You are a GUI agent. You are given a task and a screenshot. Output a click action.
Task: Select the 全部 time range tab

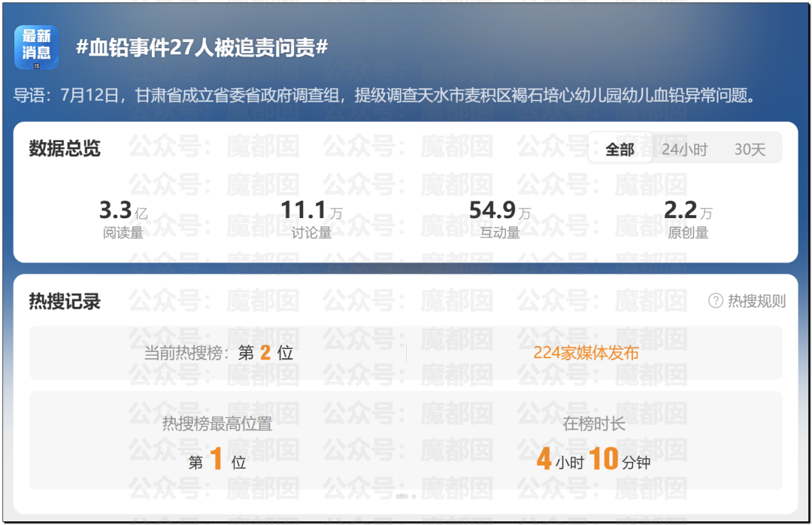point(620,150)
